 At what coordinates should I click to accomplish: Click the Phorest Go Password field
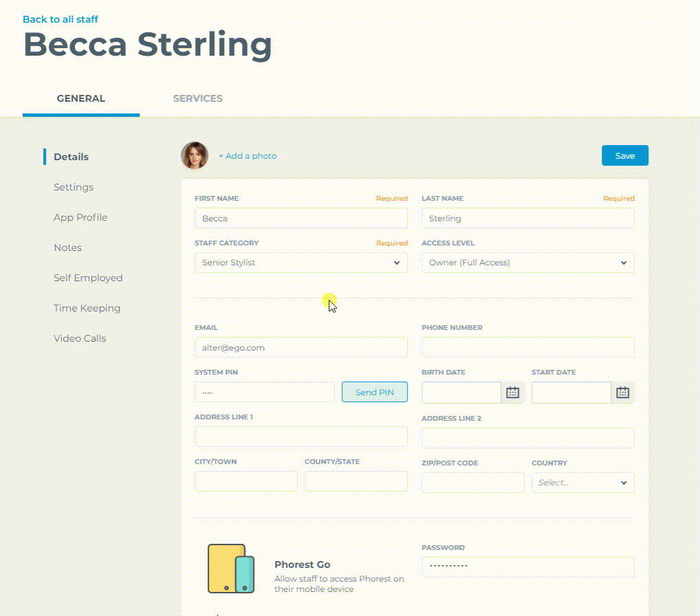(x=527, y=567)
